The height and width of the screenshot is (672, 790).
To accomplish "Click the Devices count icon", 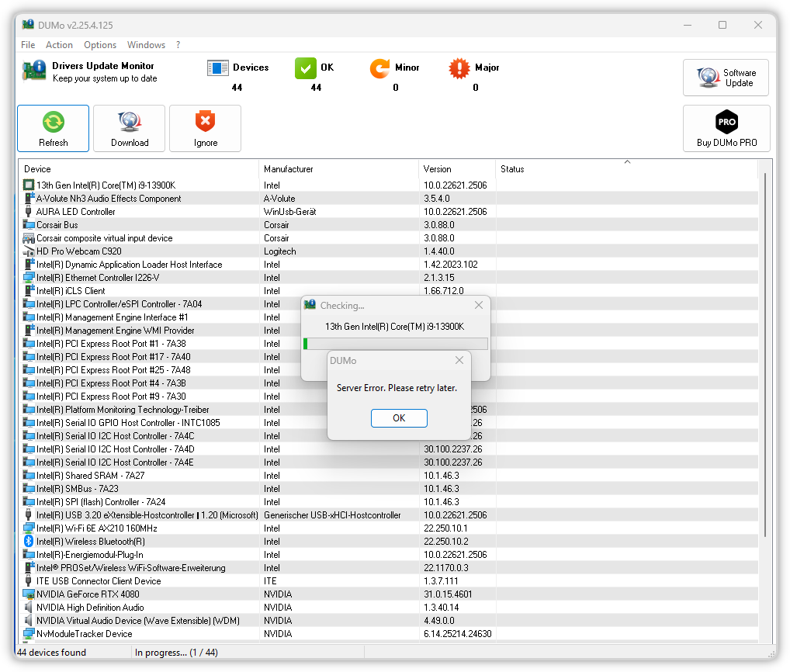I will (217, 68).
